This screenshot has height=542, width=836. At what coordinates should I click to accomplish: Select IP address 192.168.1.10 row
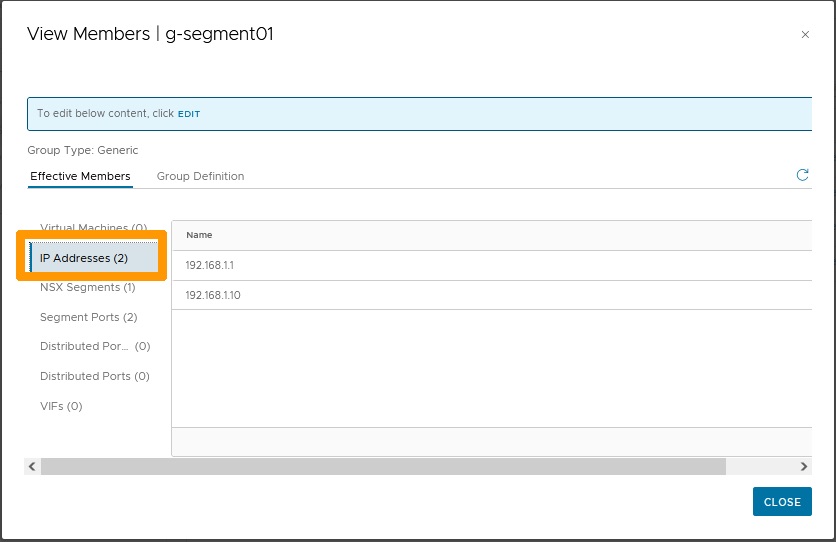(492, 295)
